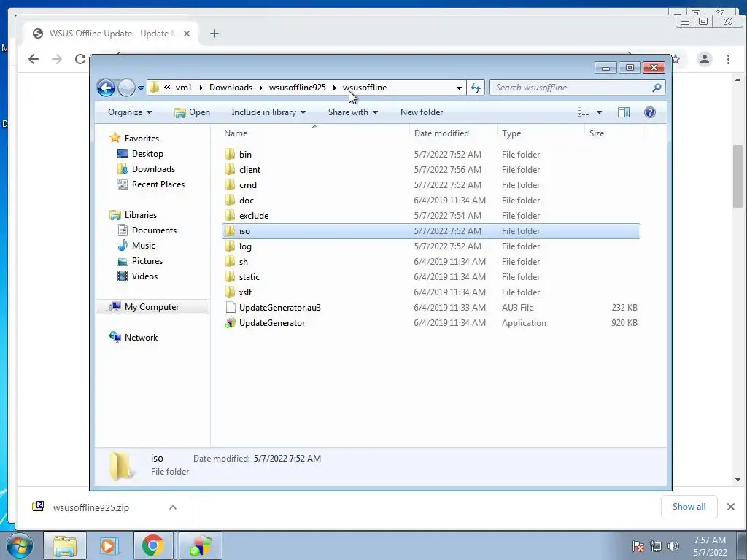Expand arrow after wsusoffline925 breadcrumb
Screen dimensions: 747x560
pos(334,87)
